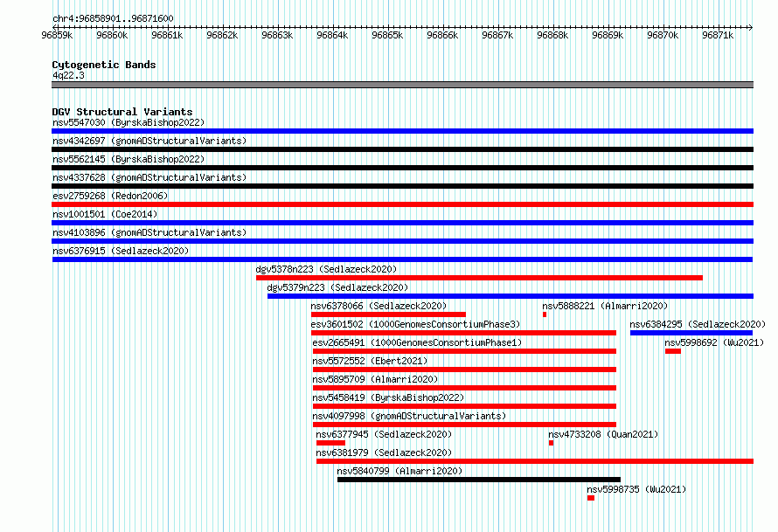Click the small red marker of nsv5998735
This screenshot has width=778, height=532.
[590, 498]
